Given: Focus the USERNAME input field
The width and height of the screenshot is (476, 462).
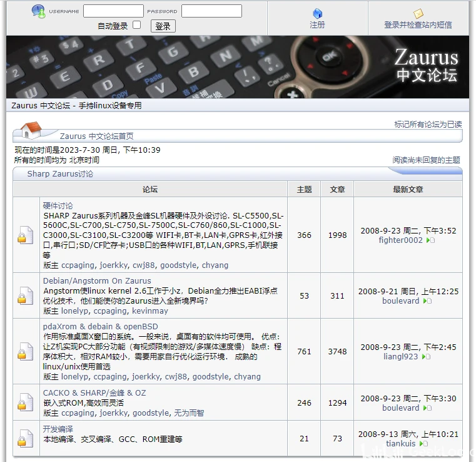Looking at the screenshot, I should coord(113,11).
